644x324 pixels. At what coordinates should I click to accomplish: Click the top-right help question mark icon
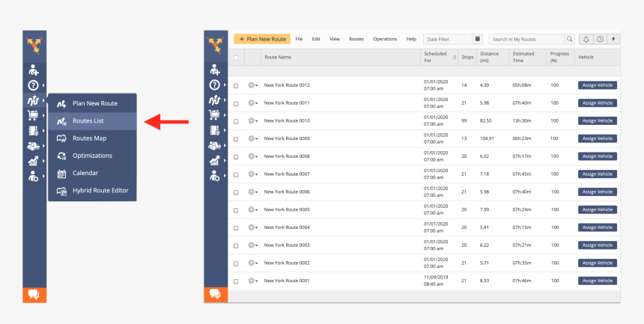coord(600,39)
